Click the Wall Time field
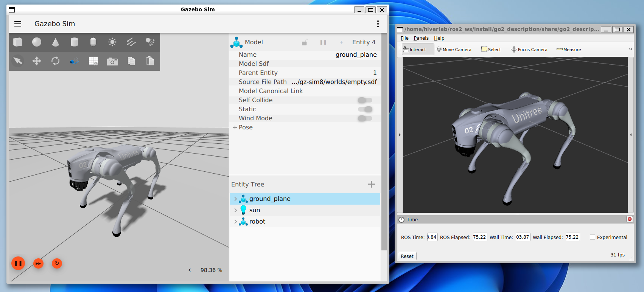Viewport: 644px width, 292px height. click(x=523, y=237)
